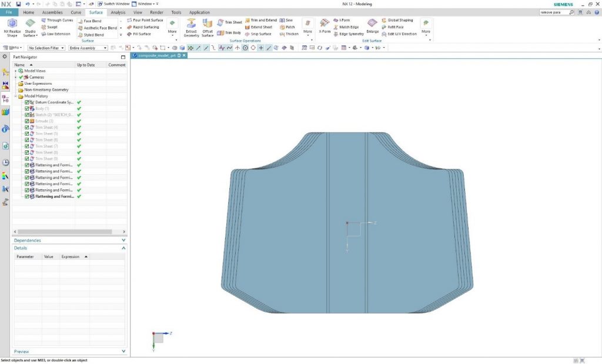Screen dimensions: 602x364
Task: Click the X-Form surface editing icon
Action: [325, 24]
